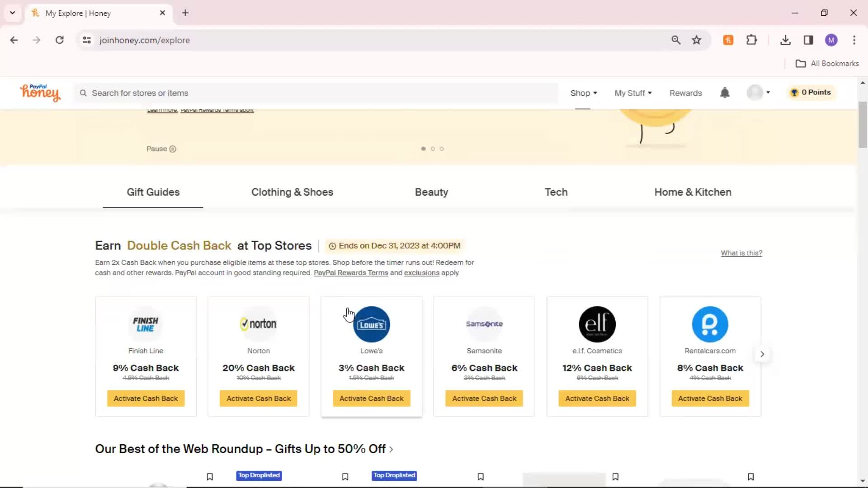Select the first carousel dot
The width and height of the screenshot is (868, 488).
click(423, 149)
